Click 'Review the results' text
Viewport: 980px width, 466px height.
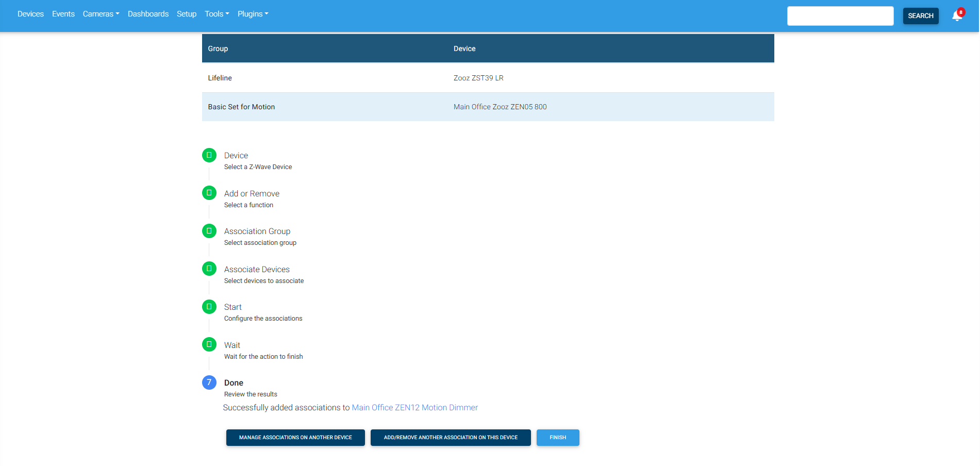251,394
